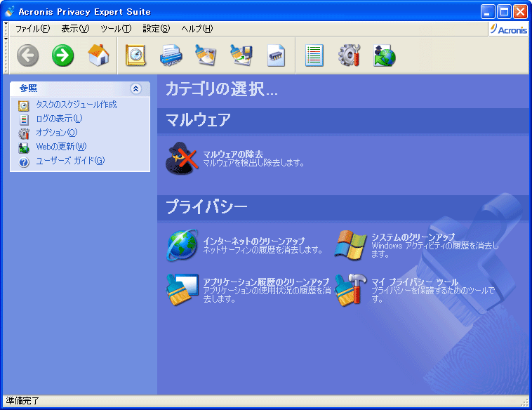Click the floppy disk brush toolbar icon
The width and height of the screenshot is (532, 410).
[x=241, y=55]
